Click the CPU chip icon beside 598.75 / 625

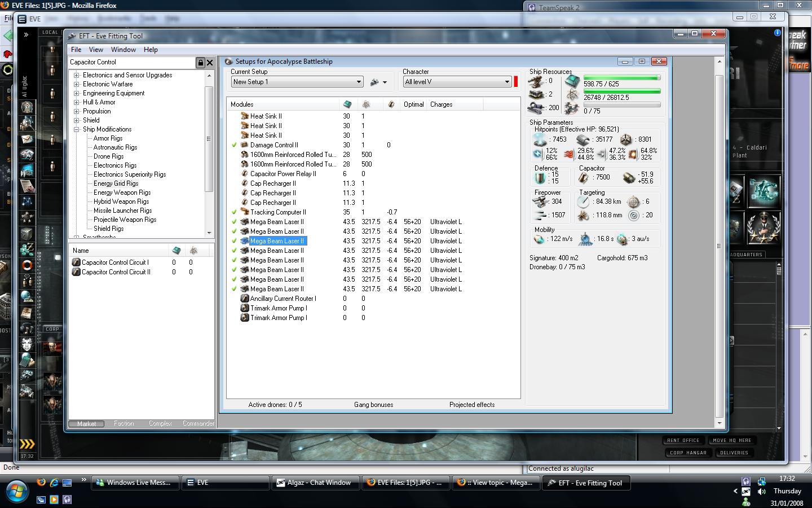pyautogui.click(x=572, y=81)
